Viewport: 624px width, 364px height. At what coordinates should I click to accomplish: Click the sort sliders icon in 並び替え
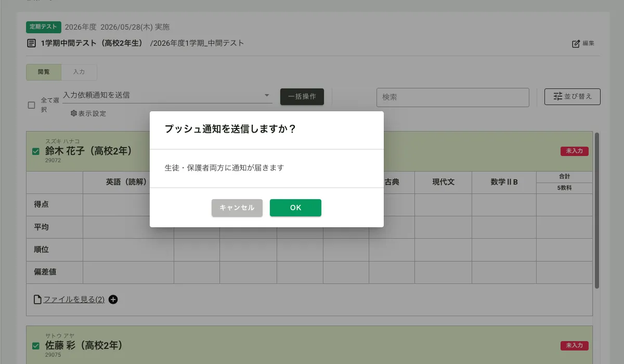(x=558, y=96)
